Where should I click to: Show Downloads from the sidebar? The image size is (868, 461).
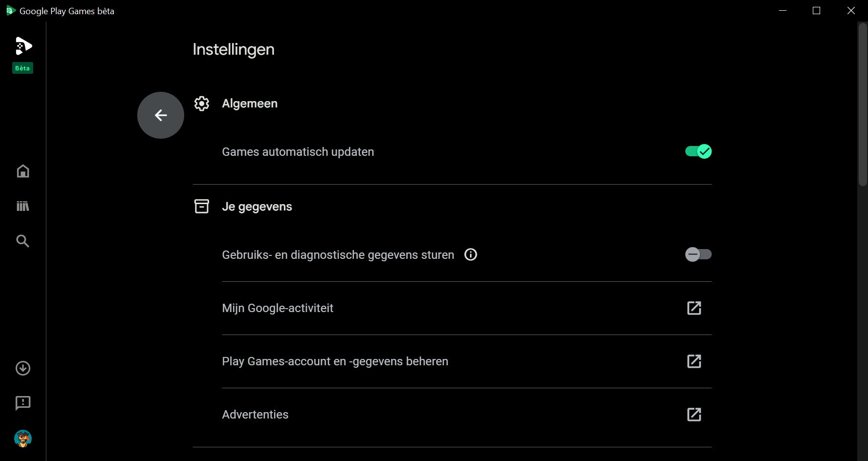23,368
